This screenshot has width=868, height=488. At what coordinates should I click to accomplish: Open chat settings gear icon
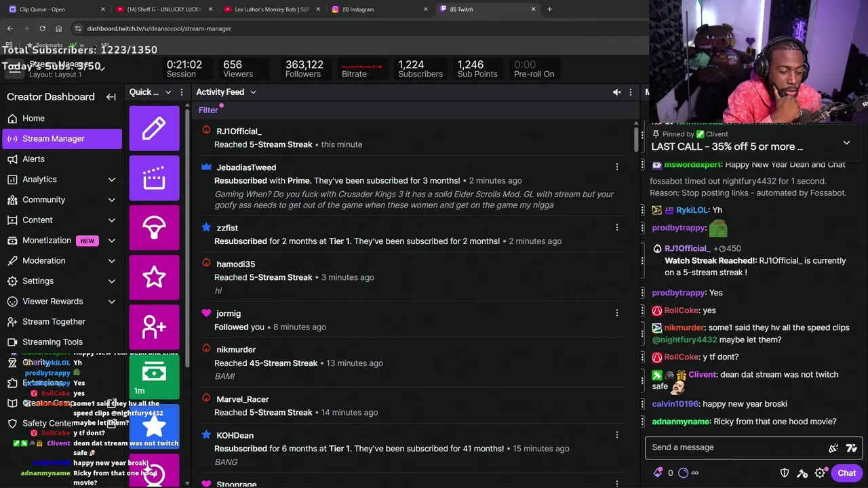[x=820, y=473]
